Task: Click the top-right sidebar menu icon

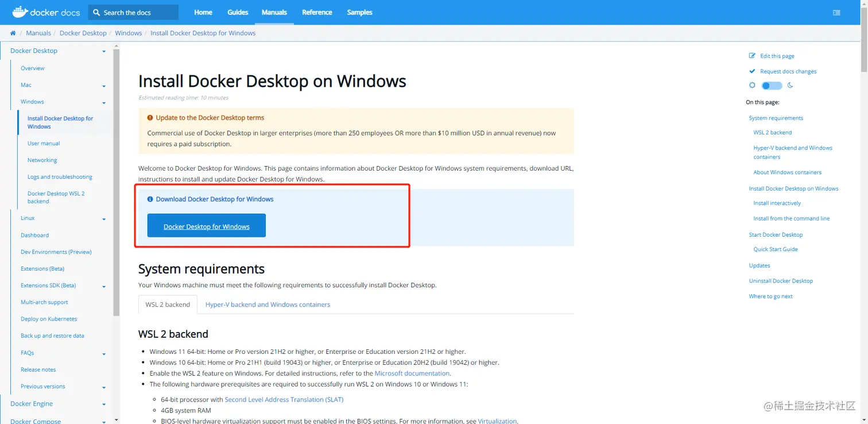Action: click(x=836, y=13)
